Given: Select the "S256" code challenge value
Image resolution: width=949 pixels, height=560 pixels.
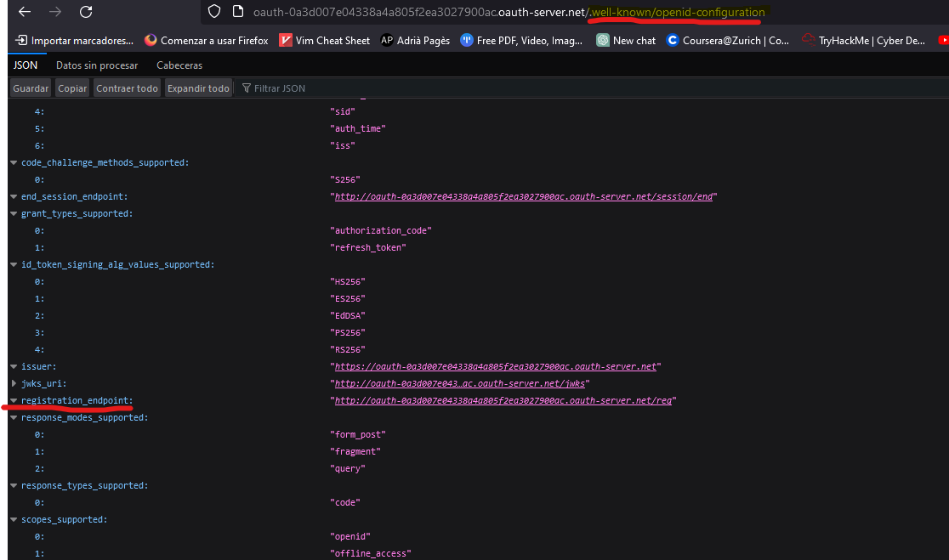Looking at the screenshot, I should 345,179.
